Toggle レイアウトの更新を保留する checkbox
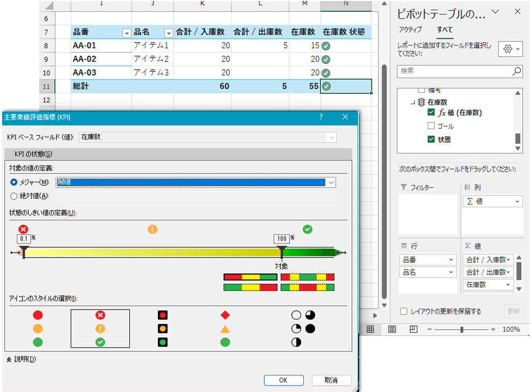This screenshot has width=532, height=392. (404, 311)
